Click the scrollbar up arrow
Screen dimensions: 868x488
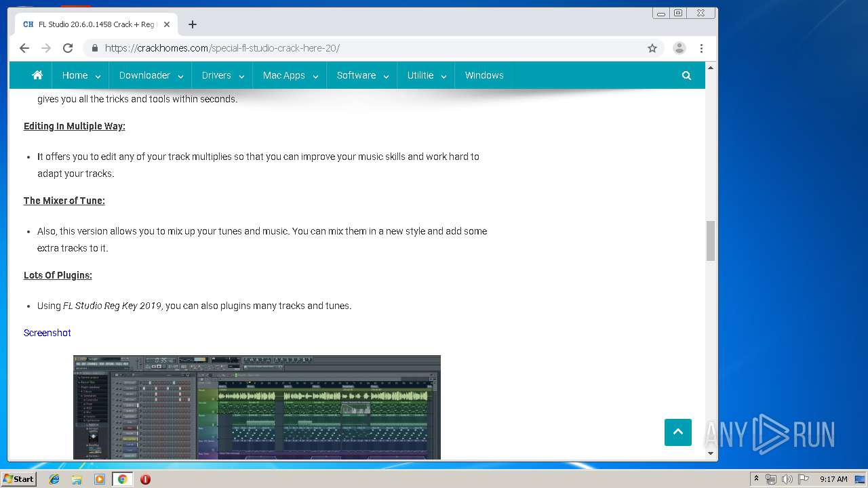(711, 68)
